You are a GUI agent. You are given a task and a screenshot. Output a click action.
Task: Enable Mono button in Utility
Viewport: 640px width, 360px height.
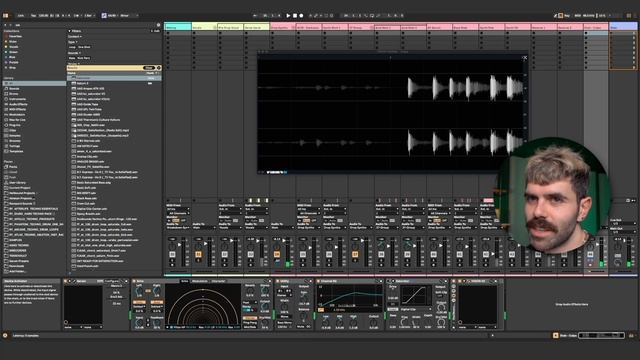pyautogui.click(x=284, y=316)
